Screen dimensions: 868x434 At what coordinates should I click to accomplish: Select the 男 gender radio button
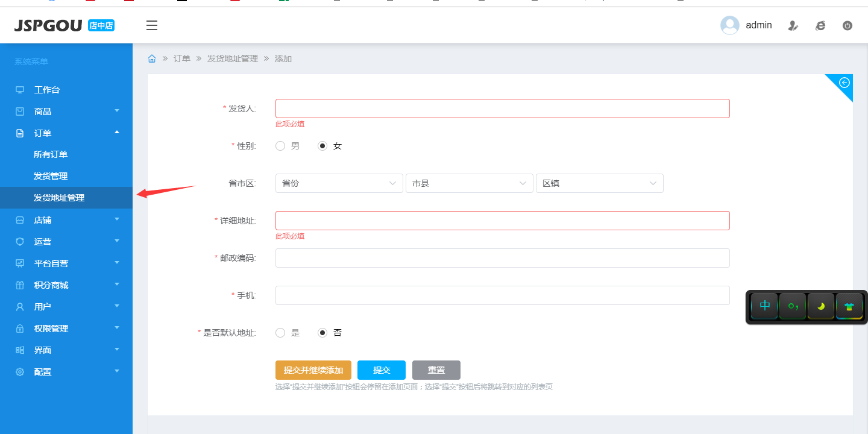tap(280, 146)
